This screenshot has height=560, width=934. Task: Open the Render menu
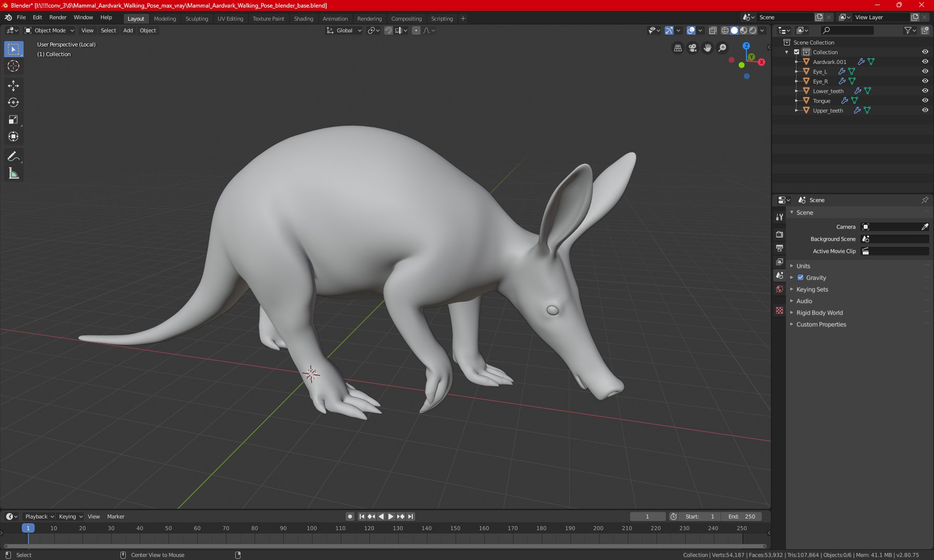pyautogui.click(x=58, y=17)
